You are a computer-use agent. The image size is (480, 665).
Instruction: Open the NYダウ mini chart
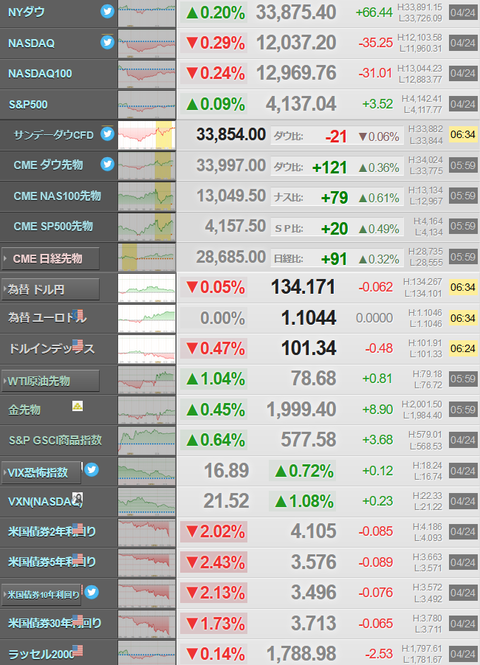coord(146,13)
